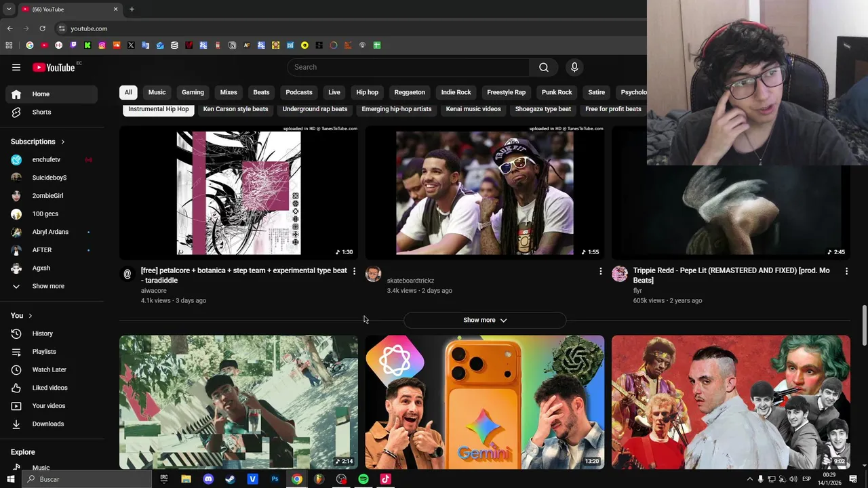Open Steam from the taskbar
Image resolution: width=868 pixels, height=488 pixels.
[231, 479]
